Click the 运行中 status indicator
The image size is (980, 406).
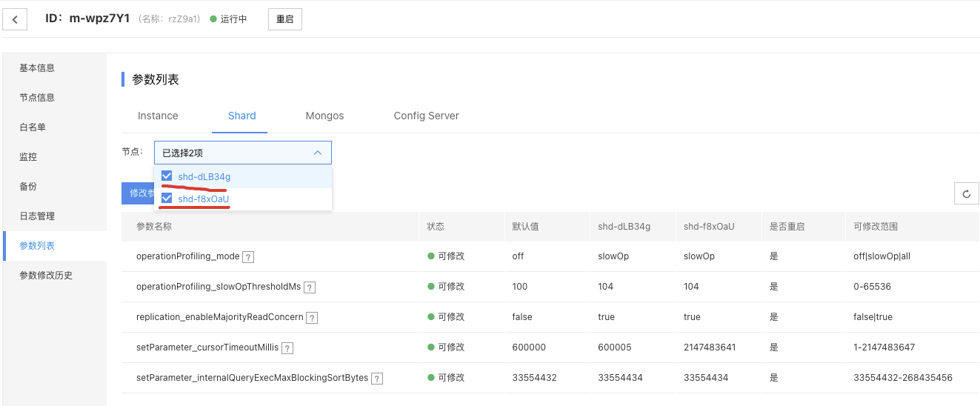[228, 19]
